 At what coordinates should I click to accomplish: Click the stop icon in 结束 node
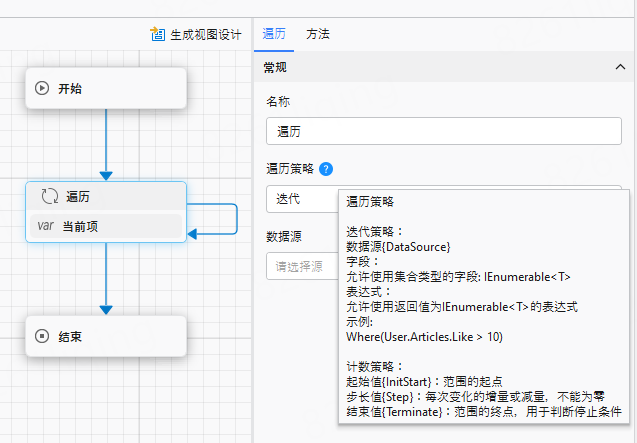point(42,336)
